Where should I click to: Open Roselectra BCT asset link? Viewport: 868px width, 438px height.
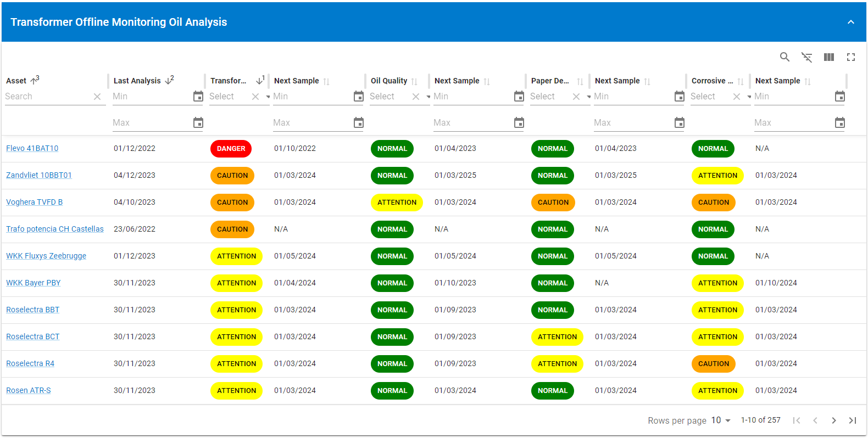[32, 337]
